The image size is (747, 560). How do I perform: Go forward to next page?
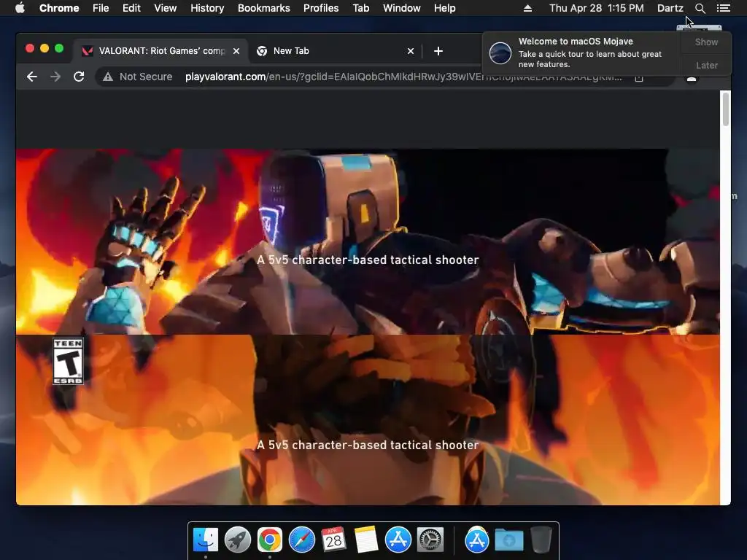(x=55, y=77)
